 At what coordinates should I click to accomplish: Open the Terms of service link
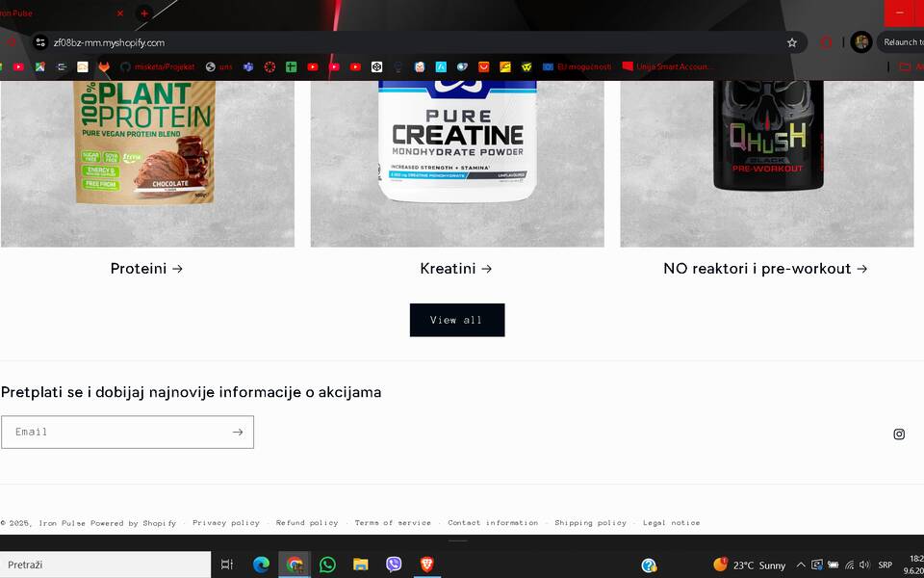[393, 522]
